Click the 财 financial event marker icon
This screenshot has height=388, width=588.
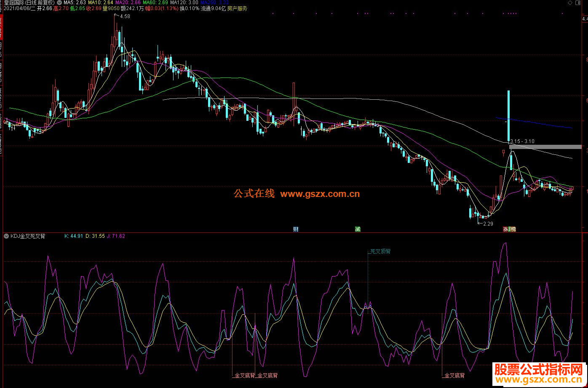pos(296,229)
